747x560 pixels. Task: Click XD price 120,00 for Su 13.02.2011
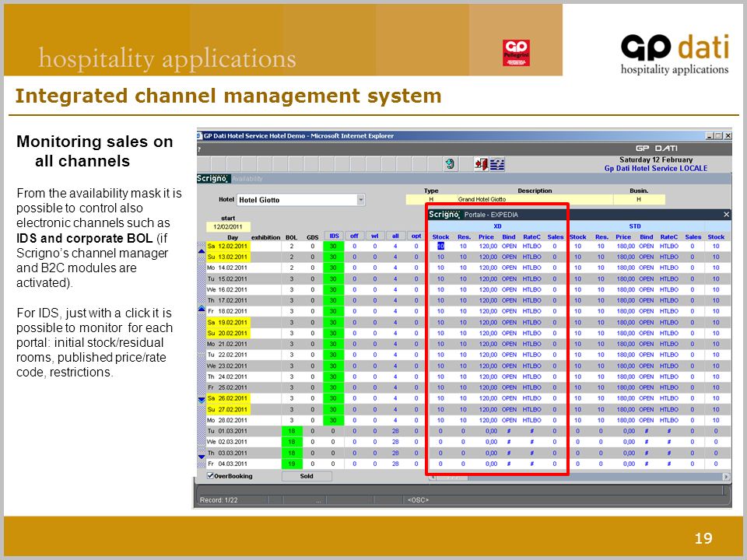[489, 257]
